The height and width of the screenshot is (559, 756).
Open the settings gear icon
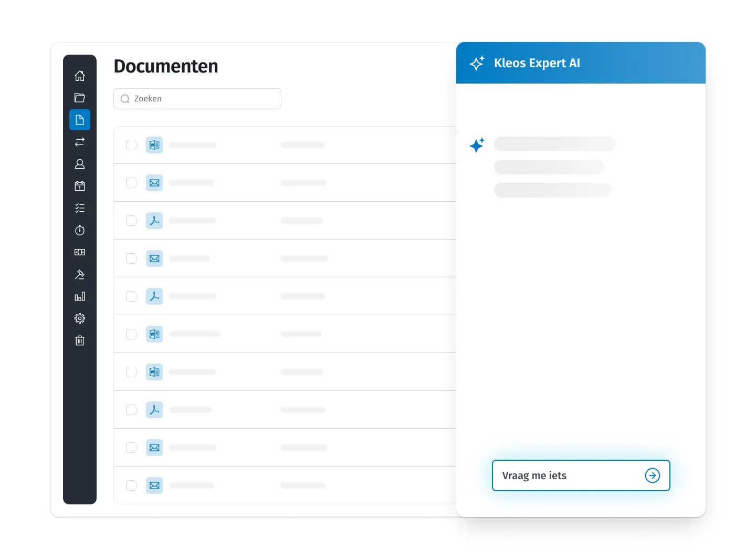(x=80, y=318)
